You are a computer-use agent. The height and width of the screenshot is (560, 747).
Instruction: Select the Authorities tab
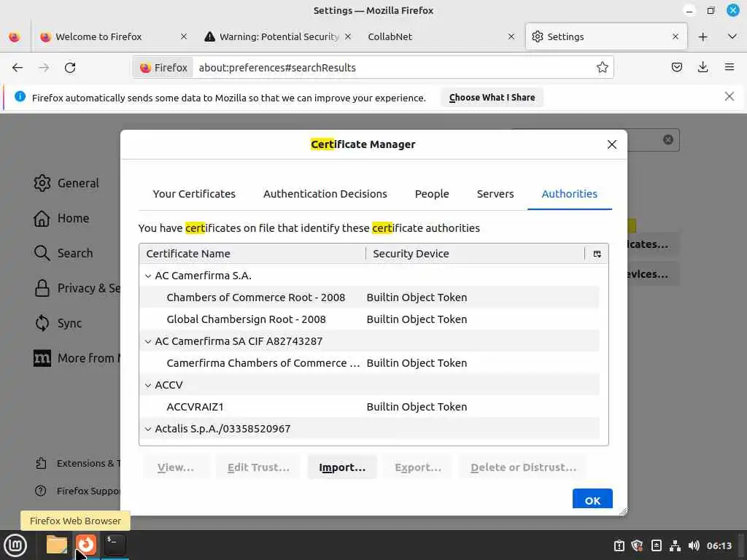[x=569, y=194]
